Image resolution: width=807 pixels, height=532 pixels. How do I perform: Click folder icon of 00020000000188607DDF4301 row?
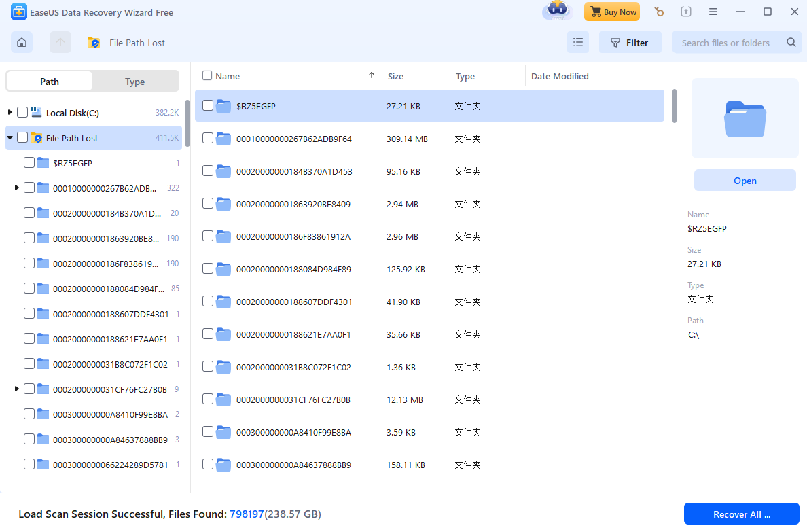223,302
